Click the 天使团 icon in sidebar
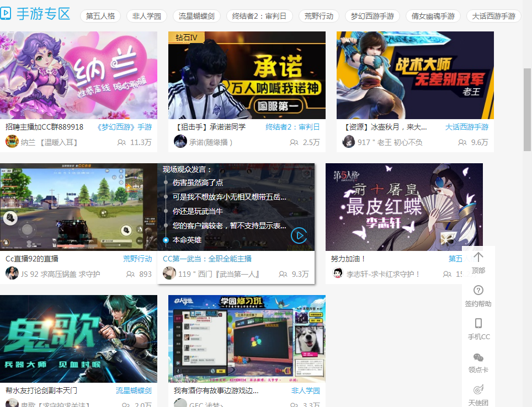Image resolution: width=532 pixels, height=407 pixels. 478,389
